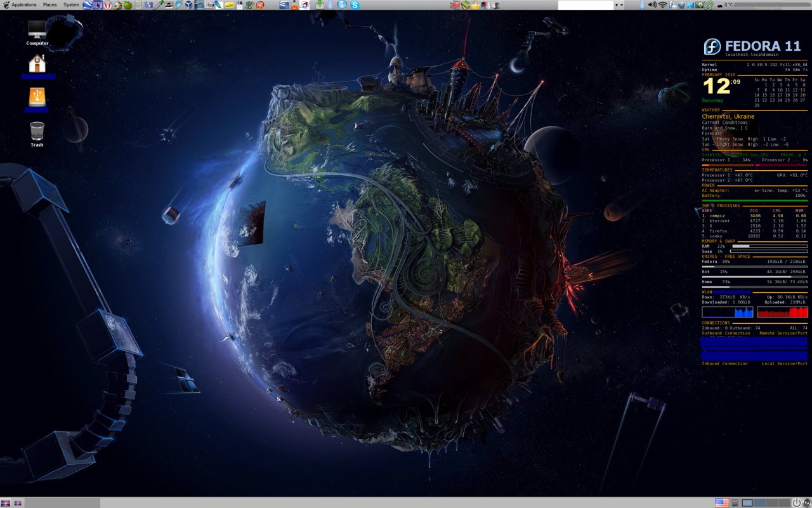Click the power shutdown button
This screenshot has width=812, height=508.
point(797,503)
